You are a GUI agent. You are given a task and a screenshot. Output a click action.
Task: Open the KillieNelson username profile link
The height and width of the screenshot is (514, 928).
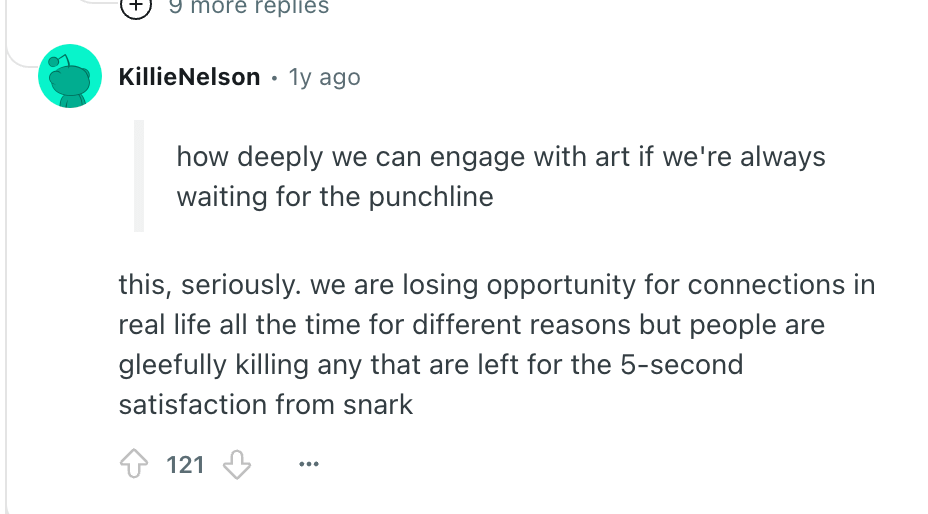(189, 77)
